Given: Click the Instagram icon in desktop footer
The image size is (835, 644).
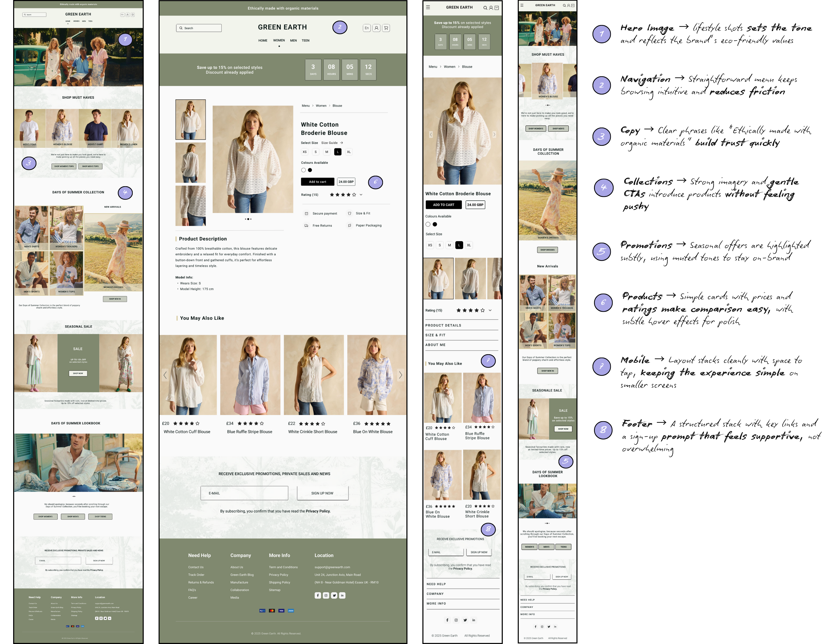Looking at the screenshot, I should pos(326,595).
